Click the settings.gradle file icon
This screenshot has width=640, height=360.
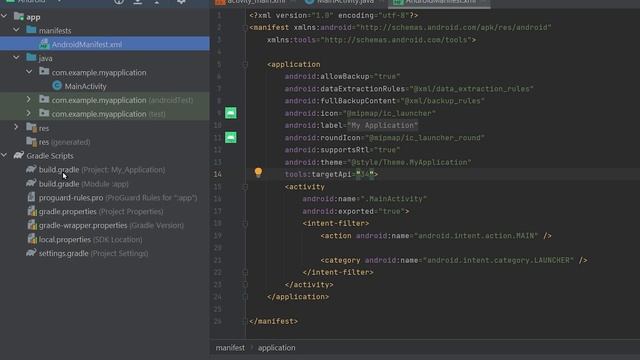[31, 253]
